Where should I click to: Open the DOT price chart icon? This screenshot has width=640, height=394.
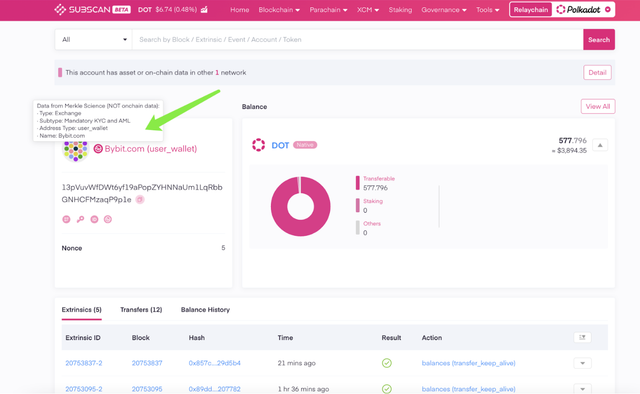[x=204, y=9]
